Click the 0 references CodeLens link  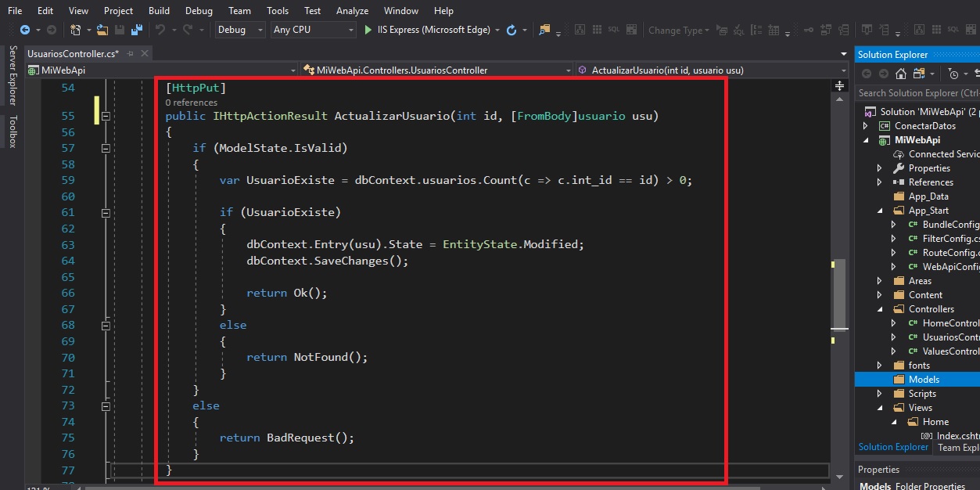pos(191,103)
